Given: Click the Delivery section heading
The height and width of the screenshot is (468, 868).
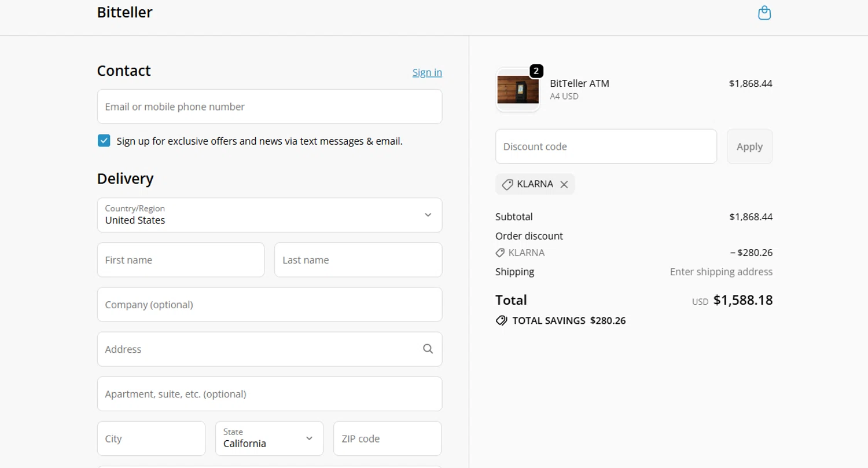Looking at the screenshot, I should point(125,178).
